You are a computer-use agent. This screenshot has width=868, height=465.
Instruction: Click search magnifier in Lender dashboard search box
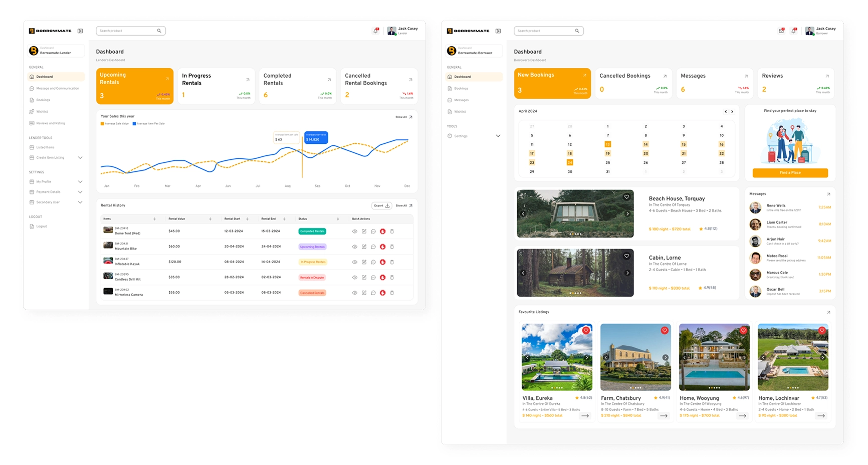coord(159,31)
